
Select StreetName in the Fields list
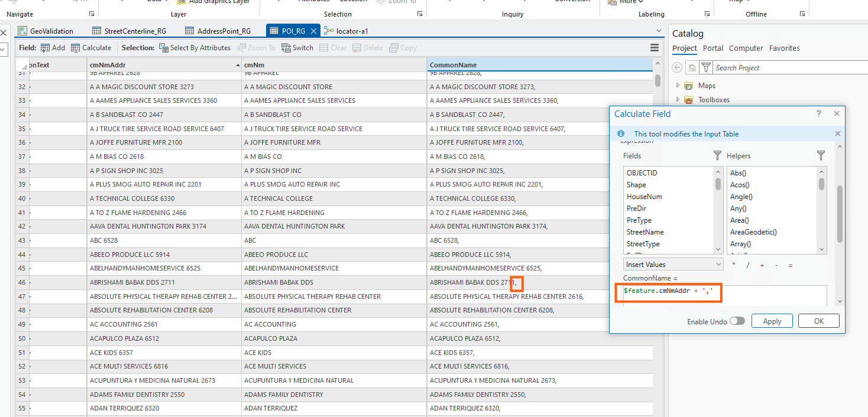coord(645,232)
